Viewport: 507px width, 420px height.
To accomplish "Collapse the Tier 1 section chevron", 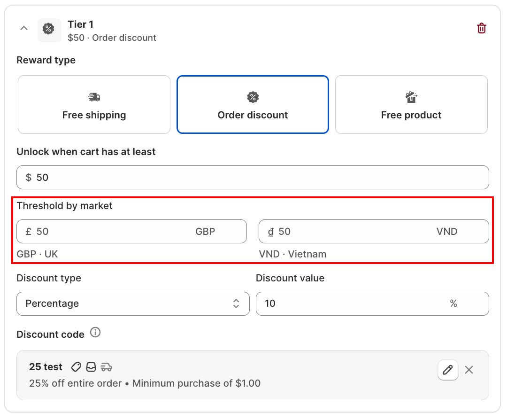I will pos(24,29).
